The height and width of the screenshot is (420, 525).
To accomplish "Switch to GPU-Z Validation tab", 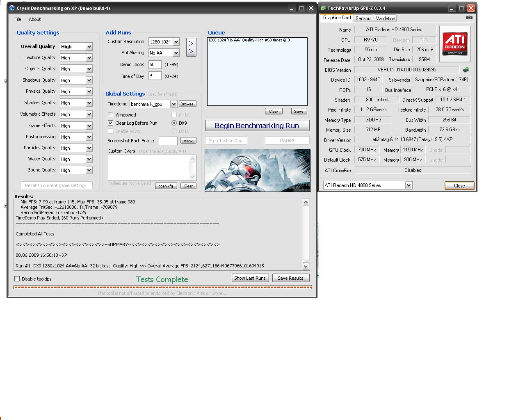I will pos(386,18).
